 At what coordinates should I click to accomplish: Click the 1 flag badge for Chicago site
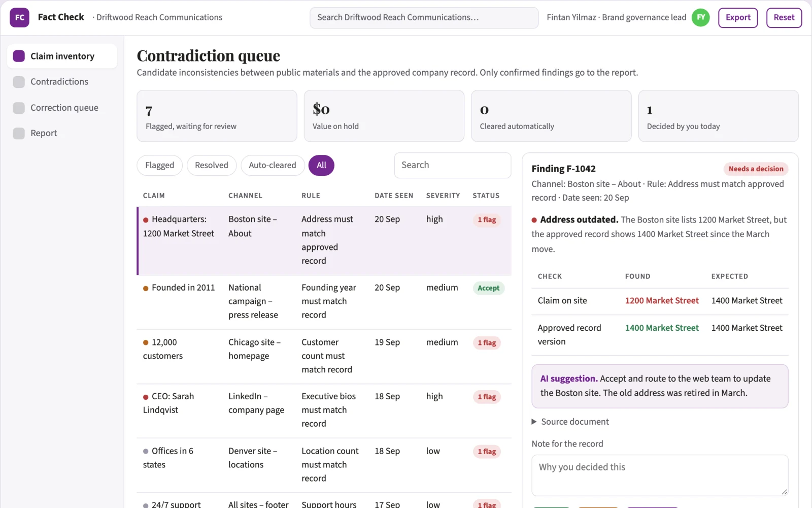click(x=487, y=343)
